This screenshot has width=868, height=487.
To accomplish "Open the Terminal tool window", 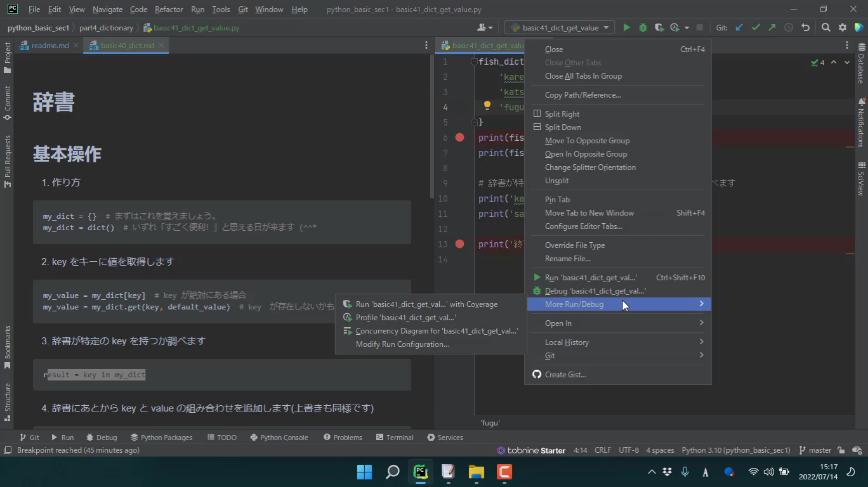I will coord(394,438).
